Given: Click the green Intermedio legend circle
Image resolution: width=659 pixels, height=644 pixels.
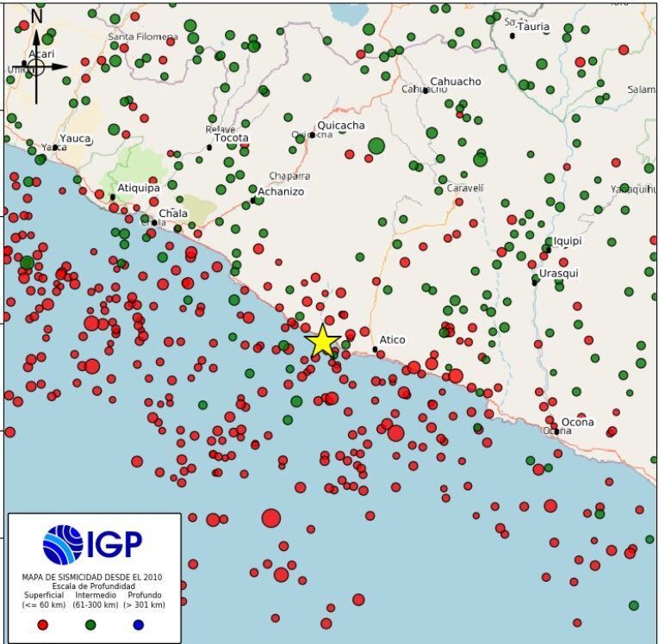Looking at the screenshot, I should (90, 625).
